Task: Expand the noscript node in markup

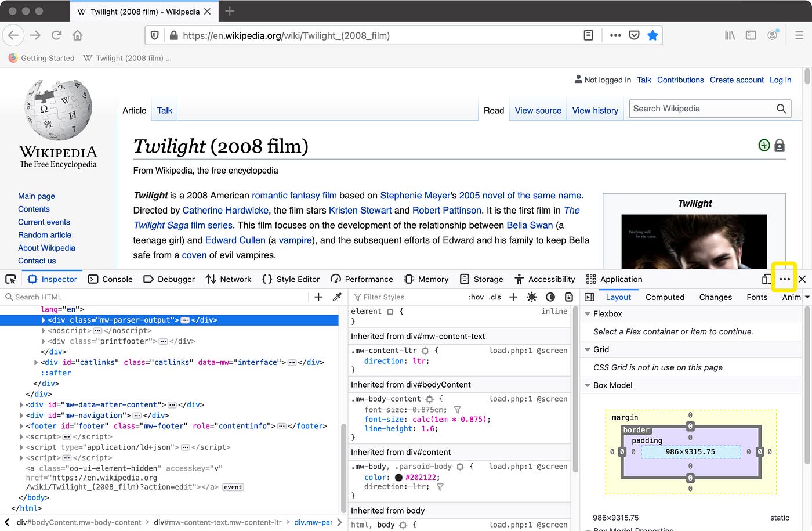Action: (43, 331)
